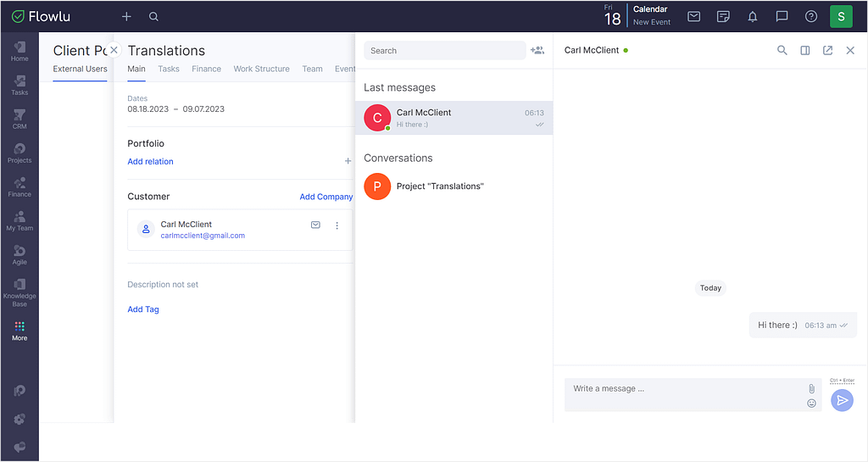Open notifications bell in top bar

click(753, 17)
